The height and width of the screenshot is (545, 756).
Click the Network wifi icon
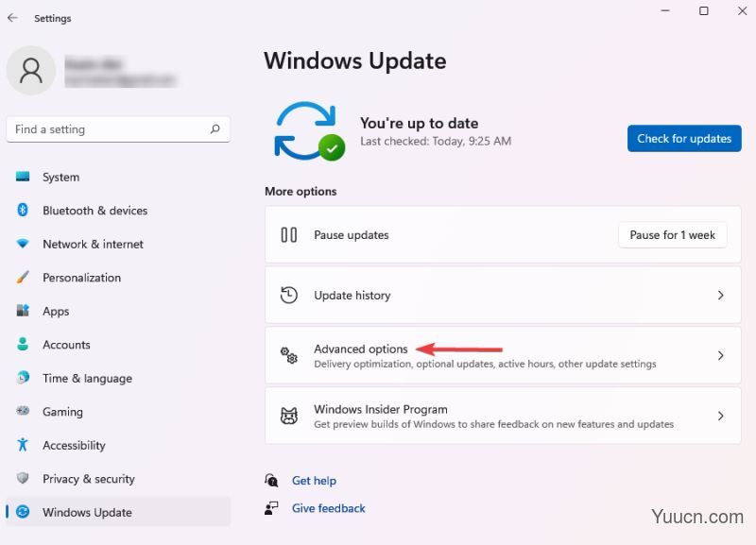22,244
